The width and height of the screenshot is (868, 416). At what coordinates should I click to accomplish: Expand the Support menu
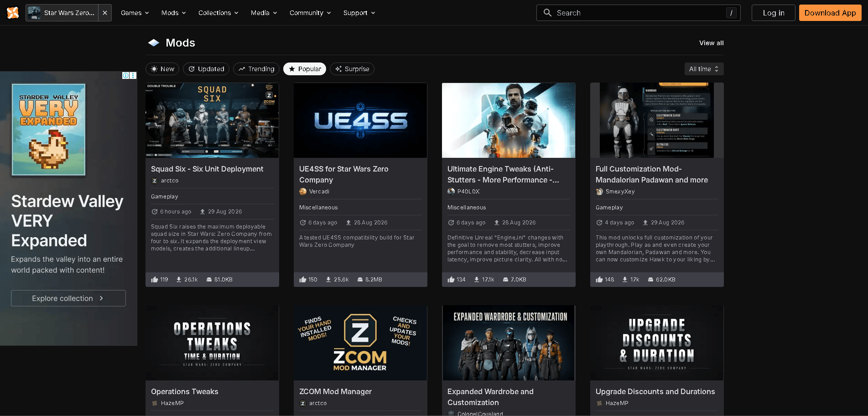[359, 13]
